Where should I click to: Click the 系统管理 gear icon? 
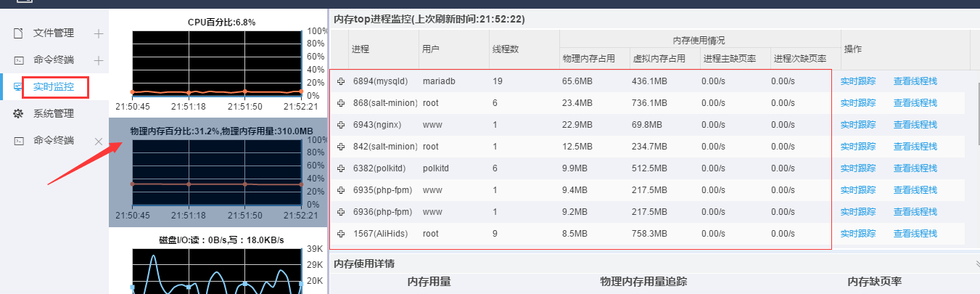click(19, 114)
